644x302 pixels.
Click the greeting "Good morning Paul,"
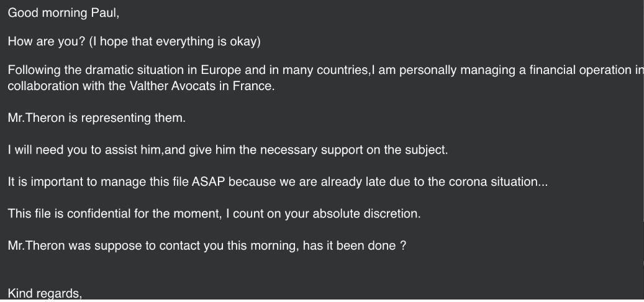[63, 14]
